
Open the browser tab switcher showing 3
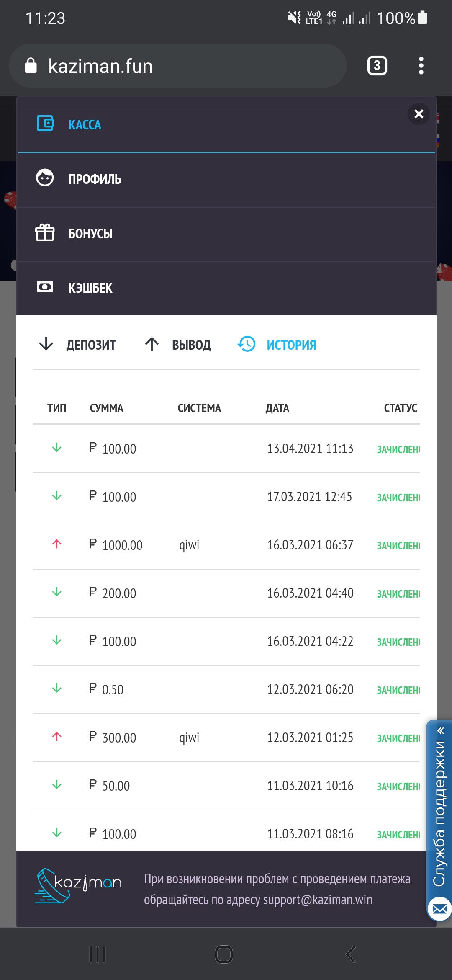377,66
